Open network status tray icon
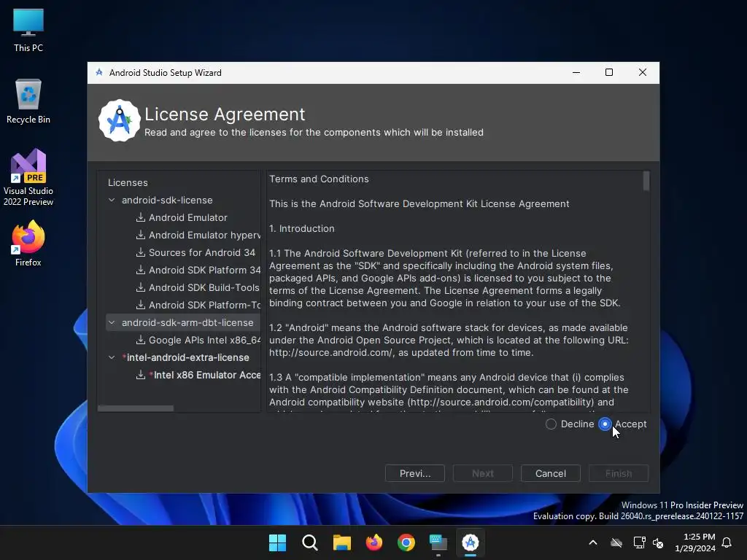This screenshot has height=560, width=747. tap(639, 542)
